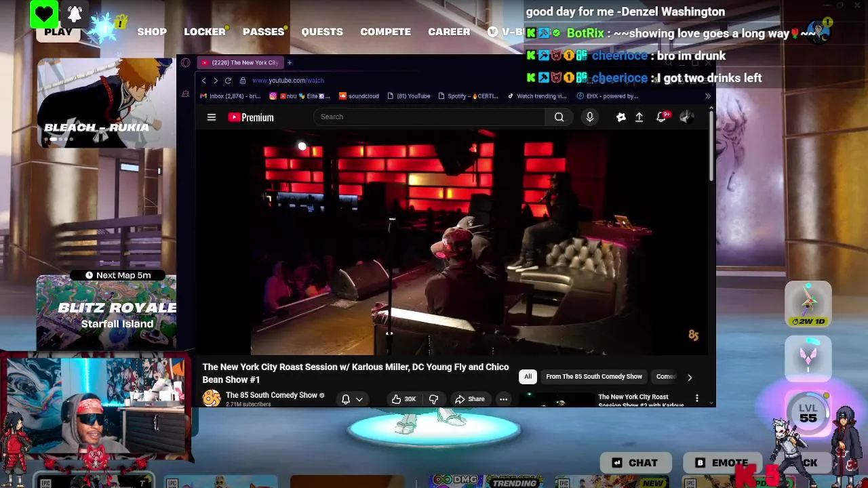Click the YouTube search magnifier button
868x488 pixels.
(559, 117)
